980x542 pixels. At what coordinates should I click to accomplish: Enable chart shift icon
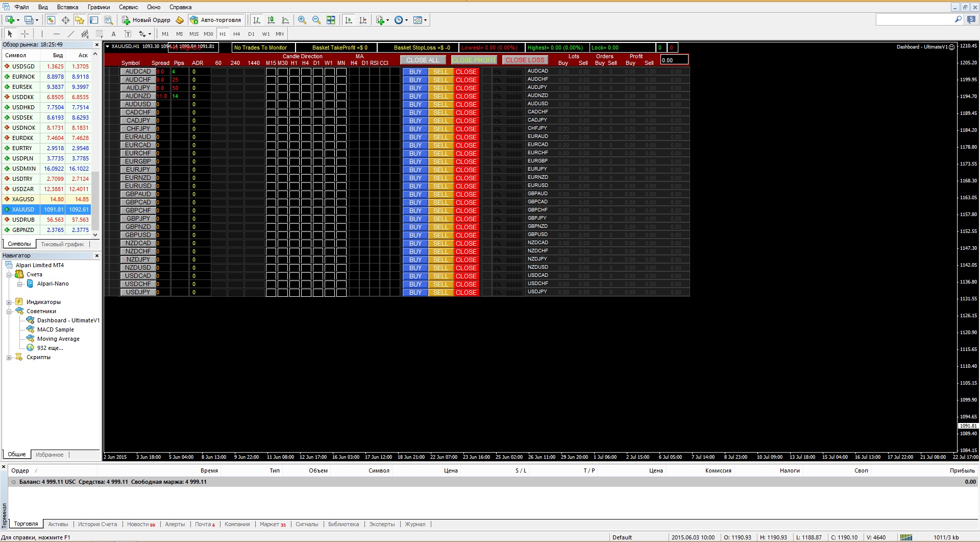[x=363, y=20]
